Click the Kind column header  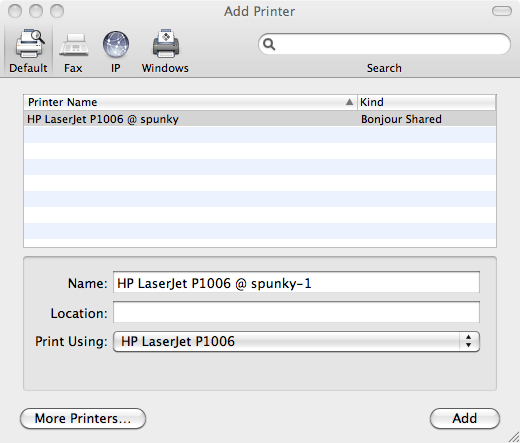click(x=427, y=102)
